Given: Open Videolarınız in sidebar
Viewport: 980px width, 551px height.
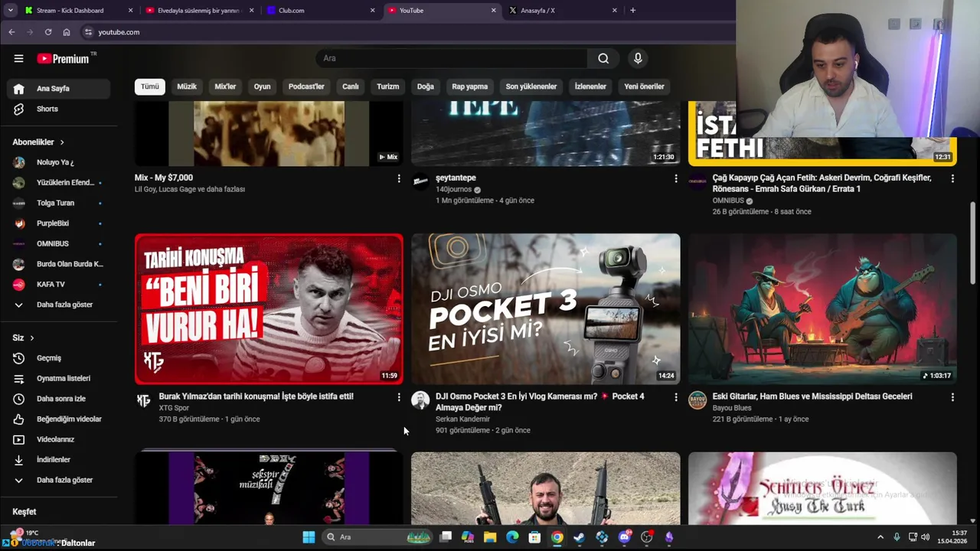Looking at the screenshot, I should (58, 439).
